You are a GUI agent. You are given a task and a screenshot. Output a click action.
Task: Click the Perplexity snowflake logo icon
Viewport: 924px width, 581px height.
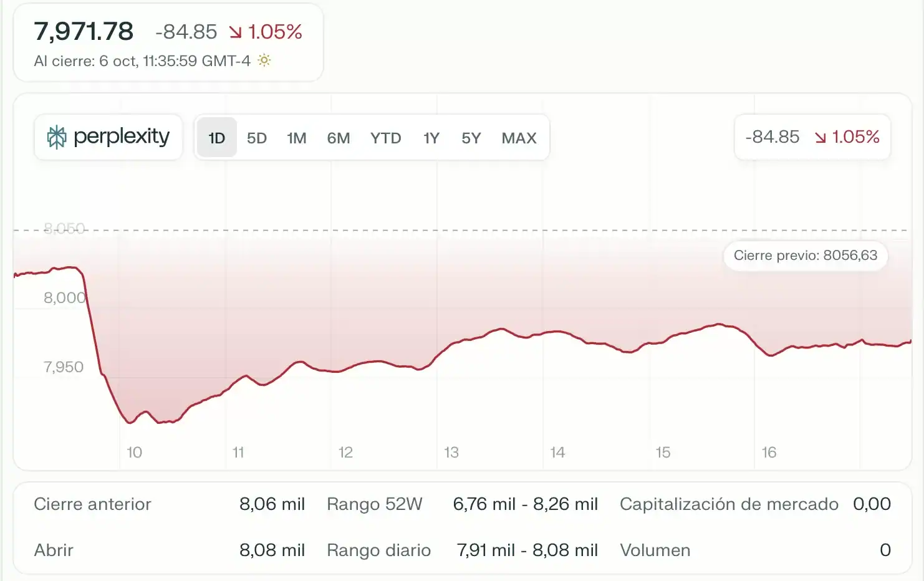[x=57, y=137]
